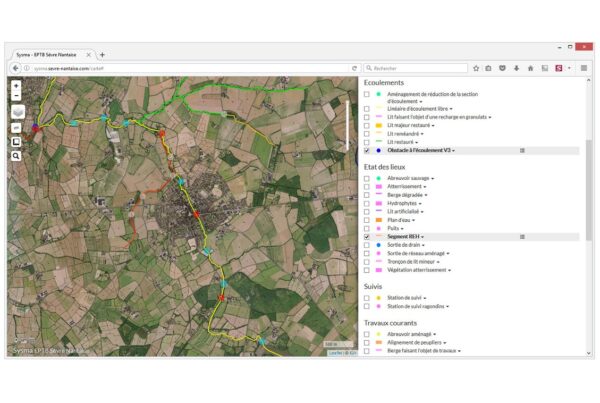Enable the Plan d'eau layer

(x=367, y=220)
